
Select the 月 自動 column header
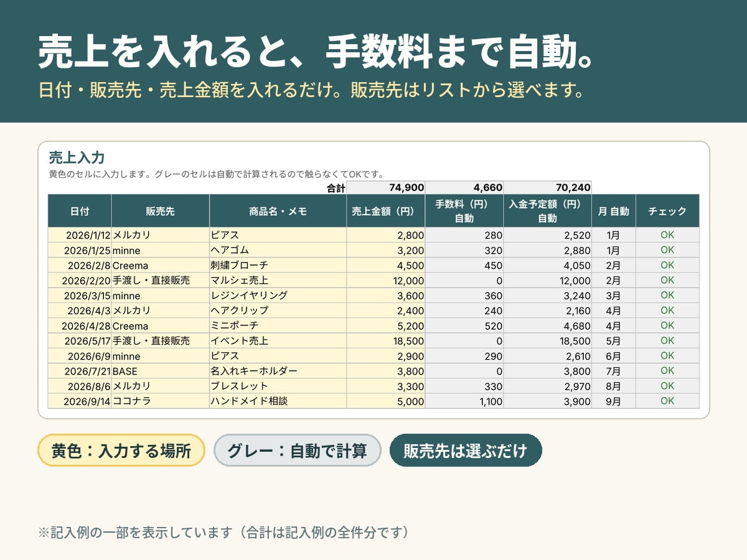tap(614, 211)
